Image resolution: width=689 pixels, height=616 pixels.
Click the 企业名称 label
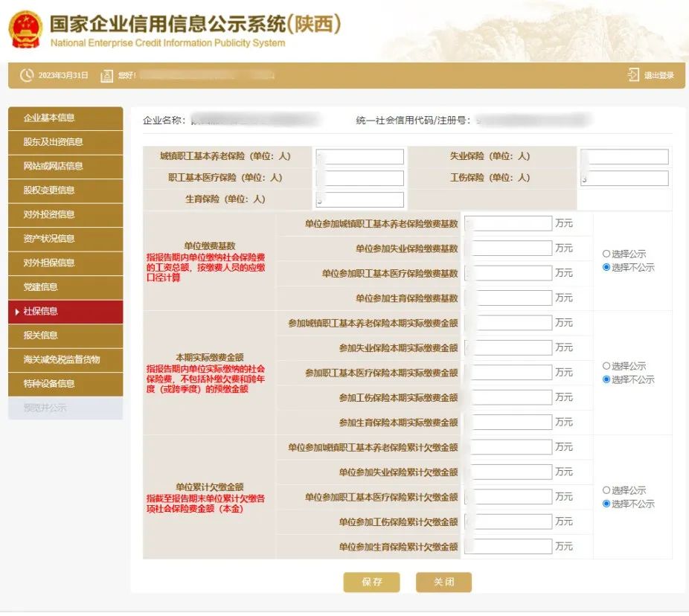coord(164,121)
